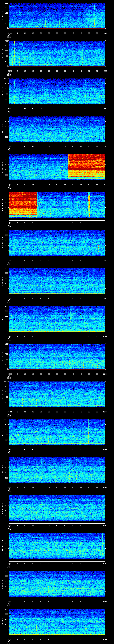Click the '9:08:00' start time label
Screen dimensions: 114x644
(9, 298)
